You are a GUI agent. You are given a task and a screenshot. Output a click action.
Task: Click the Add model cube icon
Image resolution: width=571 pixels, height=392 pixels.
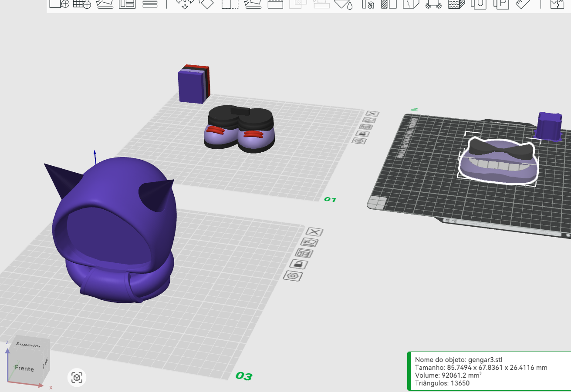pos(59,3)
